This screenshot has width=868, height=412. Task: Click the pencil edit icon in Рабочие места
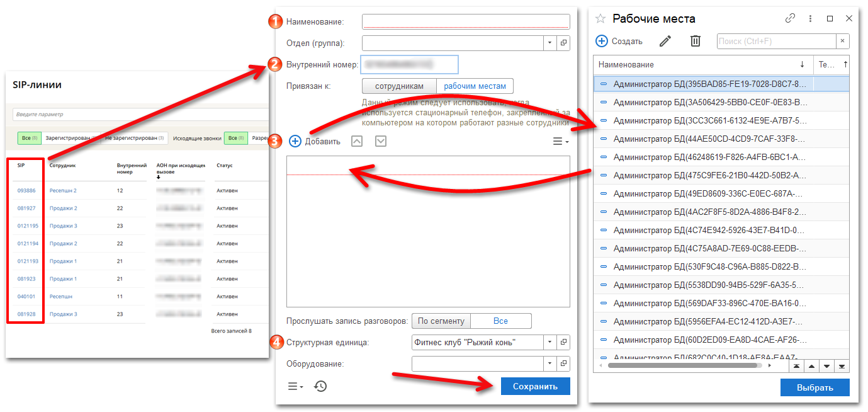point(665,41)
